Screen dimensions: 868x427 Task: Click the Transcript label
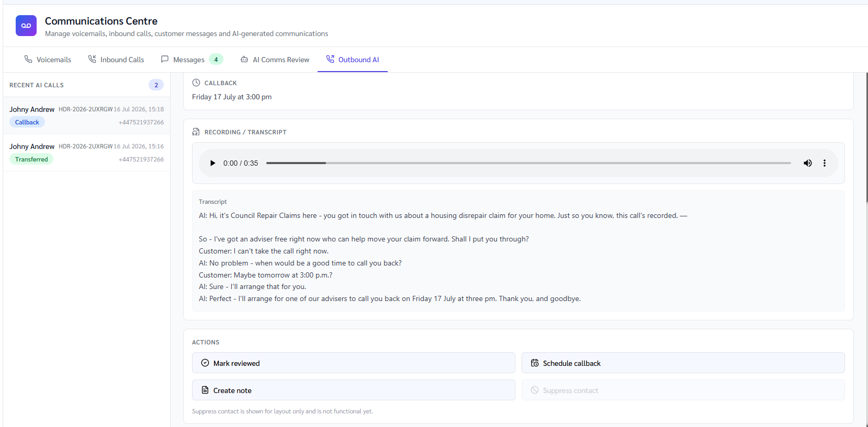[213, 202]
